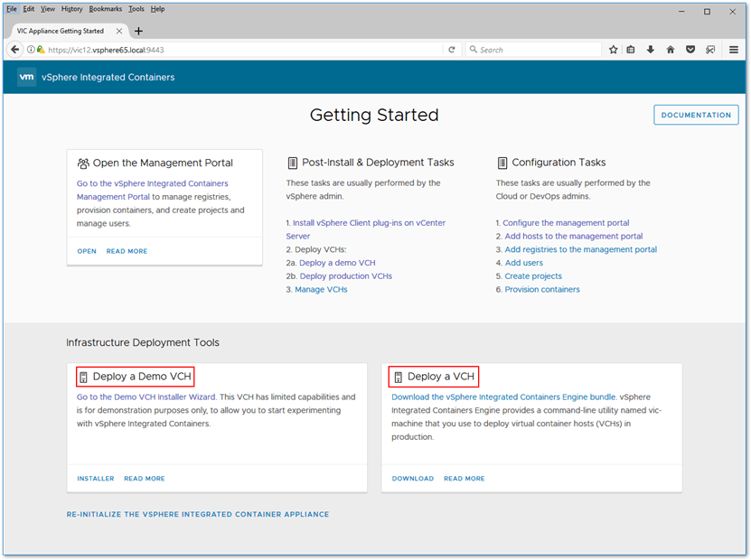
Task: Click the chat bubble toolbar icon
Action: pyautogui.click(x=710, y=50)
